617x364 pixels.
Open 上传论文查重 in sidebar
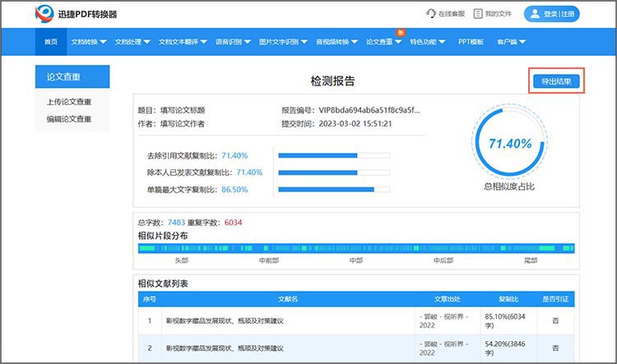(69, 102)
